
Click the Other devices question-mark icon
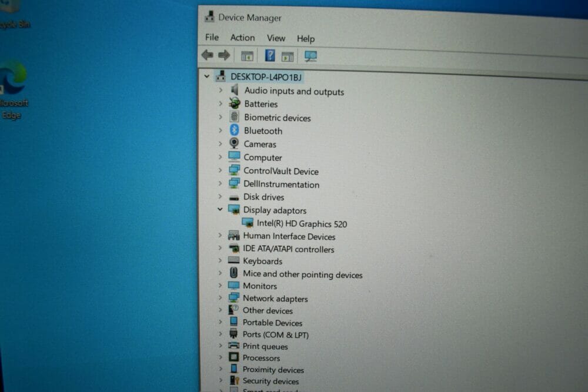pos(233,310)
